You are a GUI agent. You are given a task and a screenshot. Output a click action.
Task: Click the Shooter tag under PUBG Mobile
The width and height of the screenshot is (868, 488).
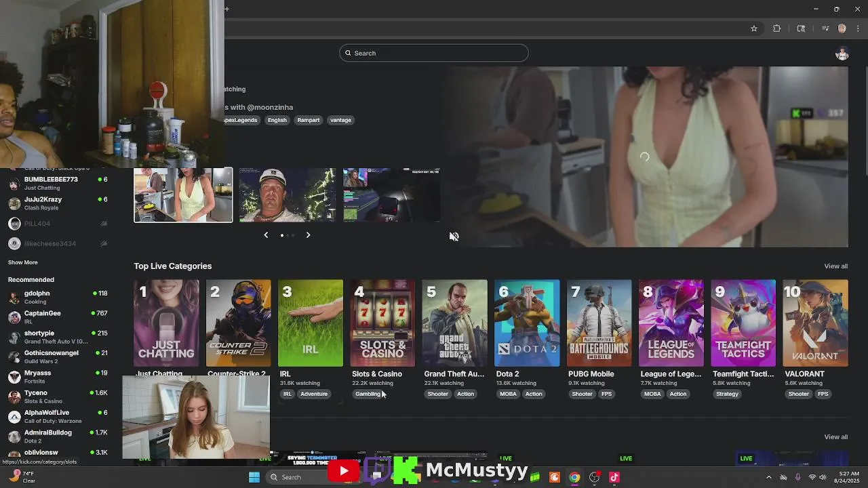tap(582, 394)
